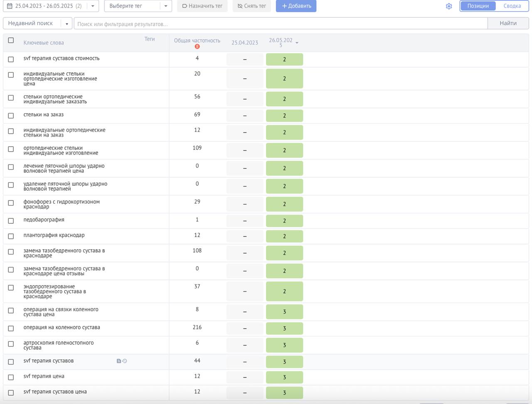Sort by the 26.05.2025 column arrow

pos(297,43)
